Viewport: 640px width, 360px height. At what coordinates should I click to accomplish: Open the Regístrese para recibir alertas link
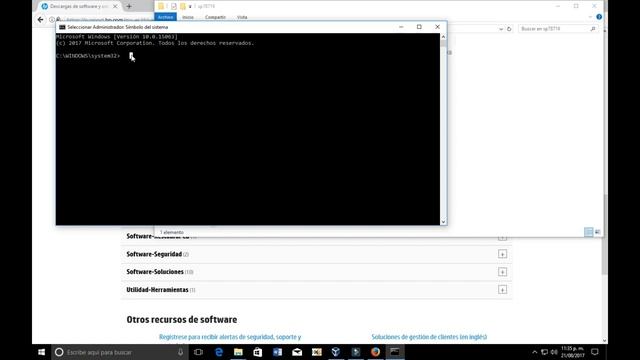pos(230,337)
